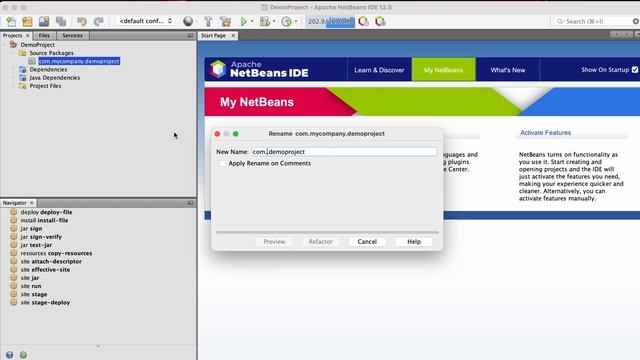Select the jar sign-verify goal

pos(41,237)
